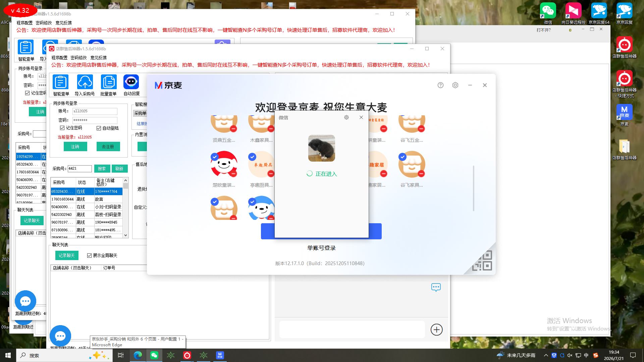This screenshot has width=644, height=362.
Task: Click the 账号 input showing sll2025
Action: pyautogui.click(x=95, y=111)
